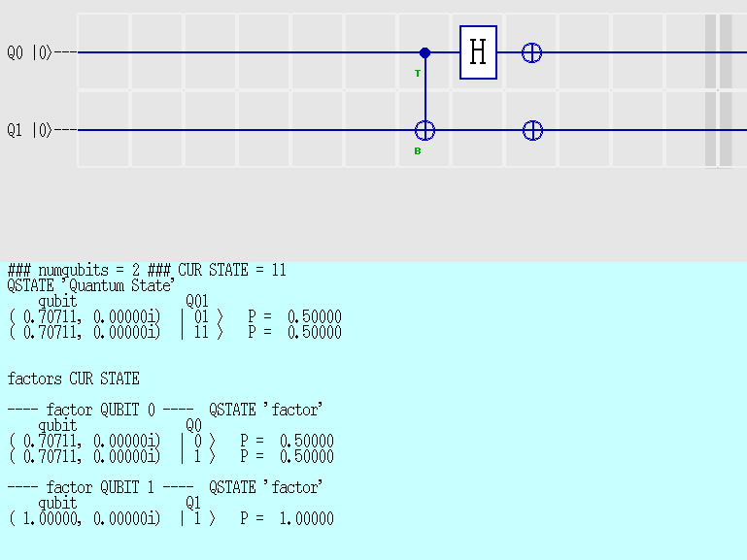Click the gray step marker bar on Q1
Screen dimensions: 747x560
719,129
